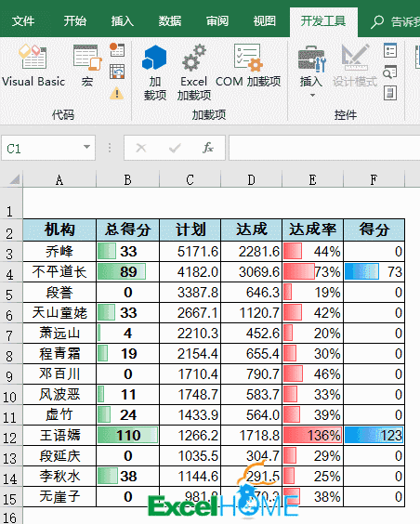Image resolution: width=420 pixels, height=524 pixels.
Task: Click the View Code icon
Action: [x=390, y=72]
